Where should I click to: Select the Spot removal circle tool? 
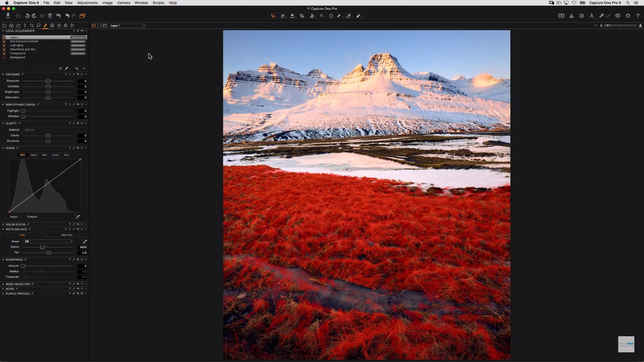click(331, 16)
